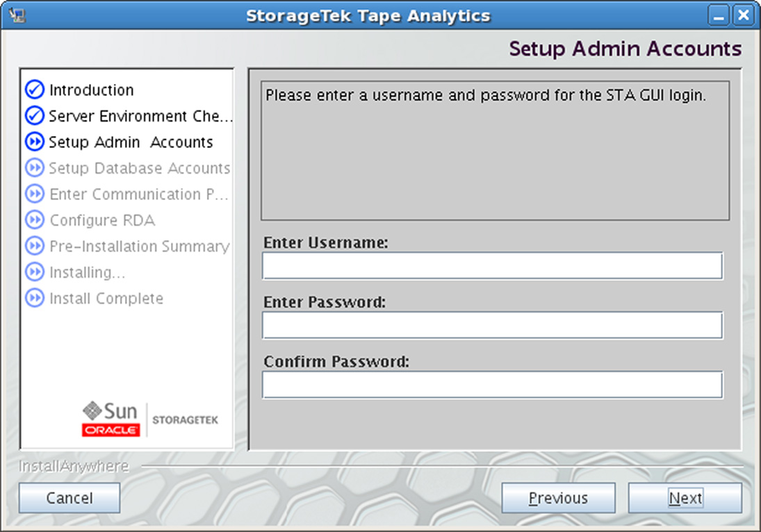Minimize the StorageTek Tape Analytics window
761x532 pixels.
click(x=719, y=15)
